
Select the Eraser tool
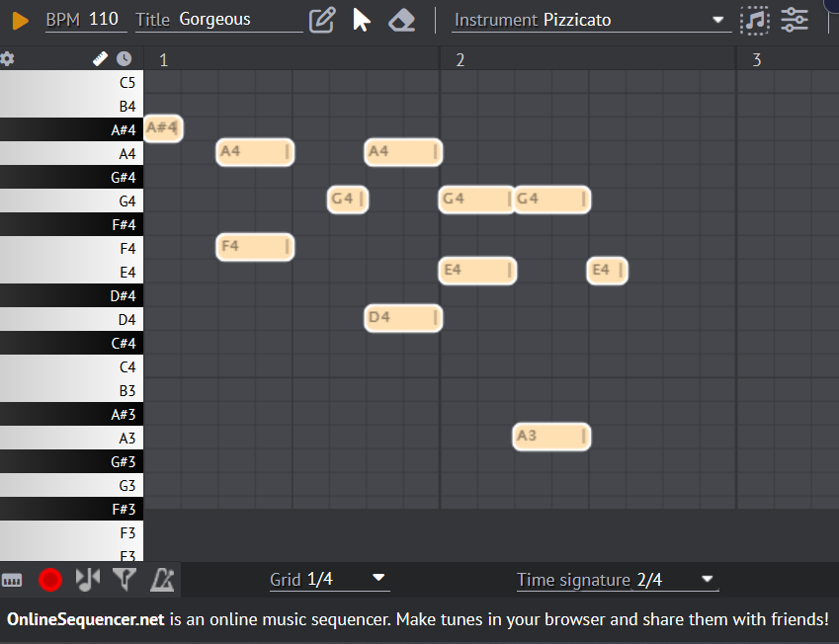pyautogui.click(x=401, y=20)
